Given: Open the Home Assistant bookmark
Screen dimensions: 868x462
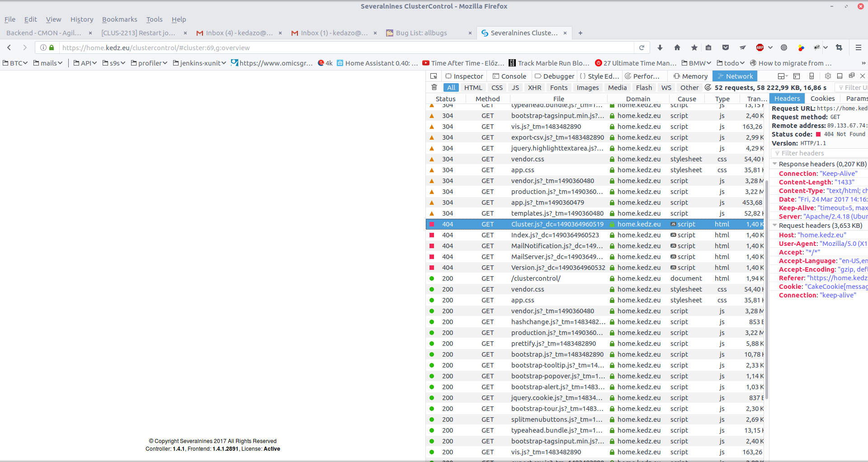Looking at the screenshot, I should pyautogui.click(x=377, y=63).
